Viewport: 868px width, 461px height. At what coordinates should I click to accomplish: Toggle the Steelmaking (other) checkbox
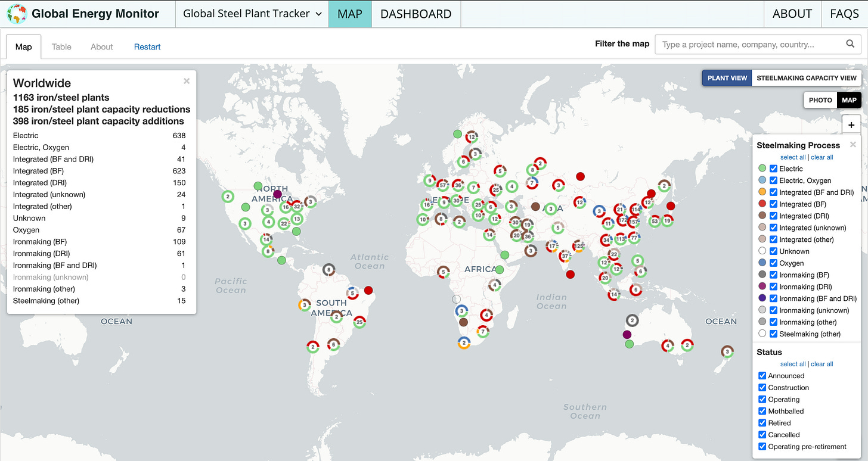[x=773, y=334]
